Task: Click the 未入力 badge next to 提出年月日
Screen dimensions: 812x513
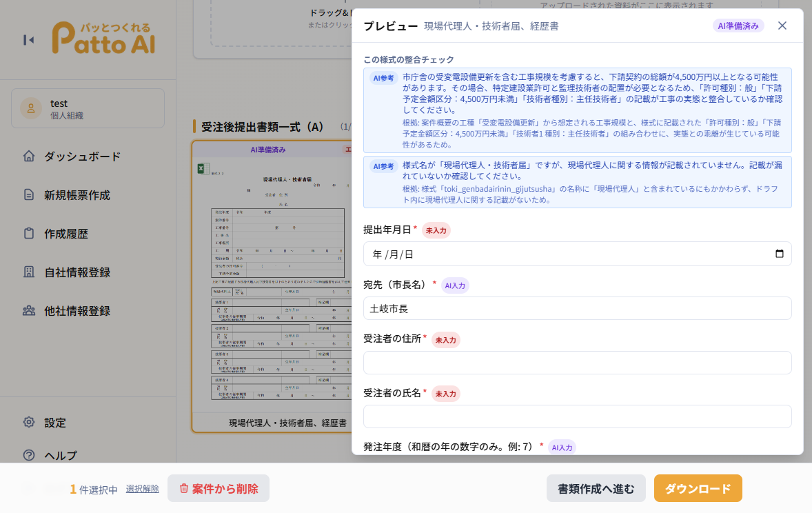Action: pyautogui.click(x=436, y=230)
